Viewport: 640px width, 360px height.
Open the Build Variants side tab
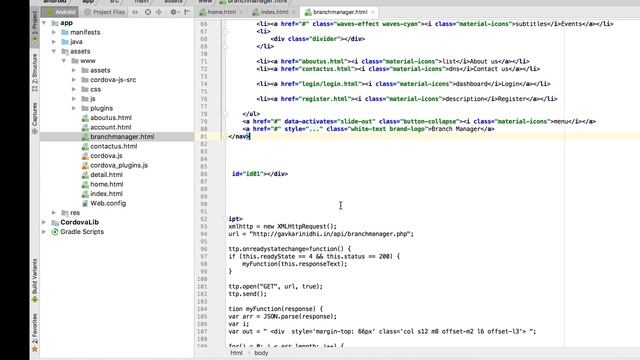click(x=35, y=280)
